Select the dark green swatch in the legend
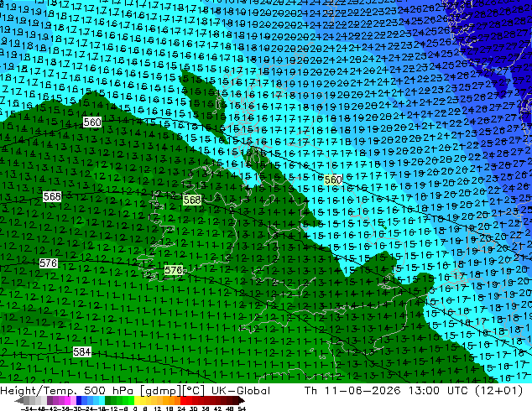Image resolution: width=532 pixels, height=411 pixels. [108, 400]
